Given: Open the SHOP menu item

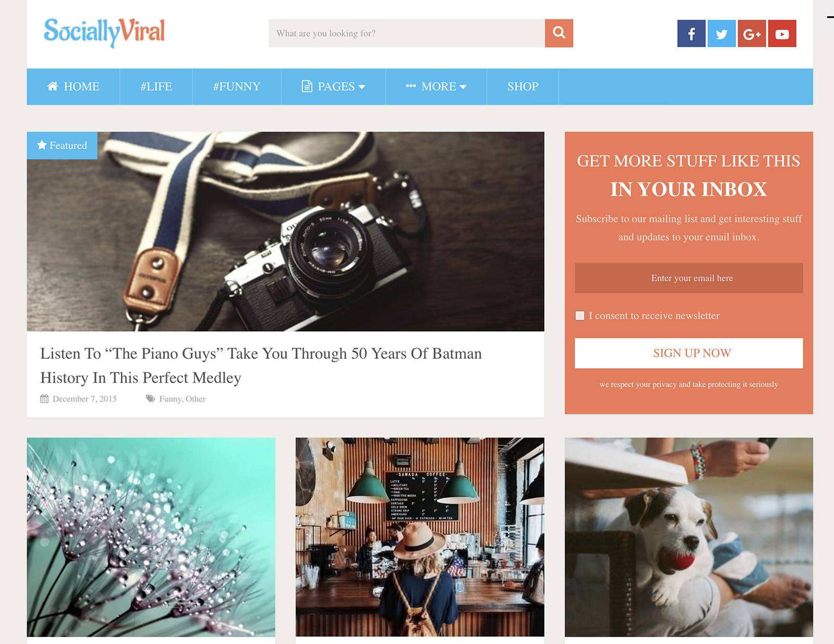Looking at the screenshot, I should [x=523, y=87].
